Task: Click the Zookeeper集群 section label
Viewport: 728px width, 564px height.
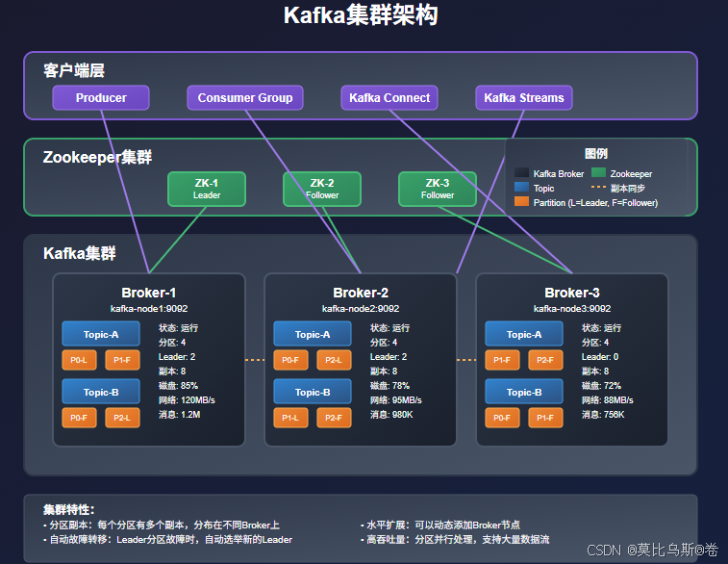Action: point(97,157)
